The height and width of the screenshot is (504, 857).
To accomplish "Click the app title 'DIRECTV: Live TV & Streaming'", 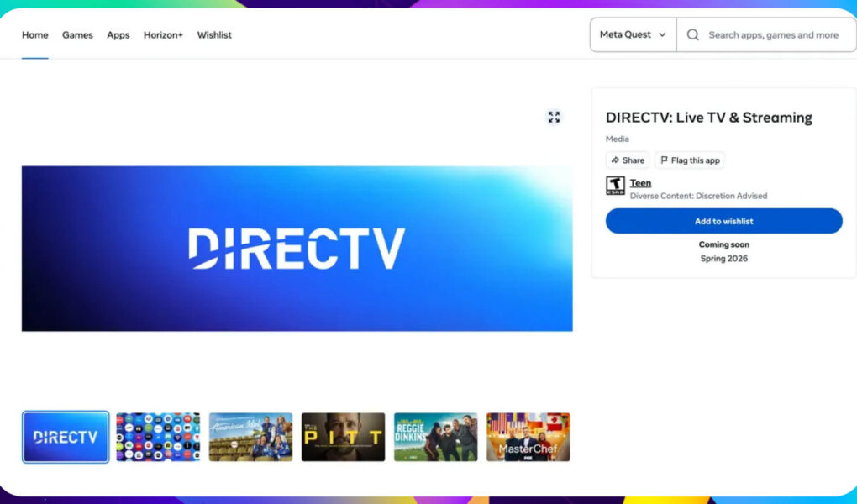I will tap(709, 118).
